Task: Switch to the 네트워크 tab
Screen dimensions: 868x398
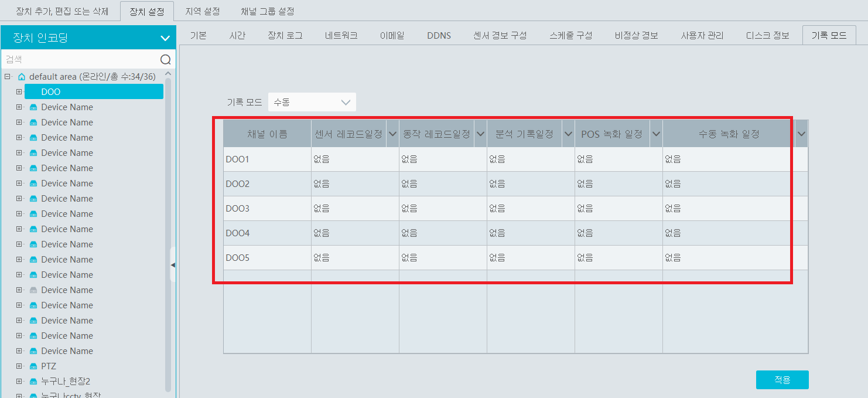Action: (341, 35)
